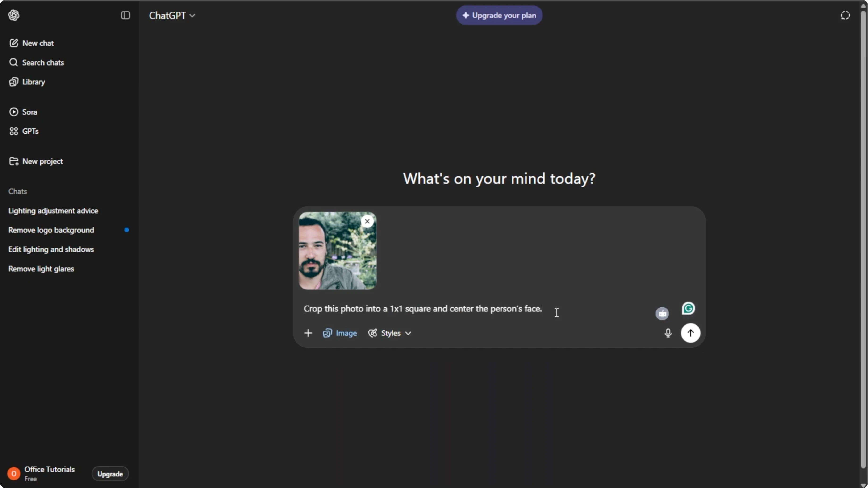The image size is (868, 488).
Task: Open the Lighting adjustment advice chat
Action: click(x=53, y=211)
